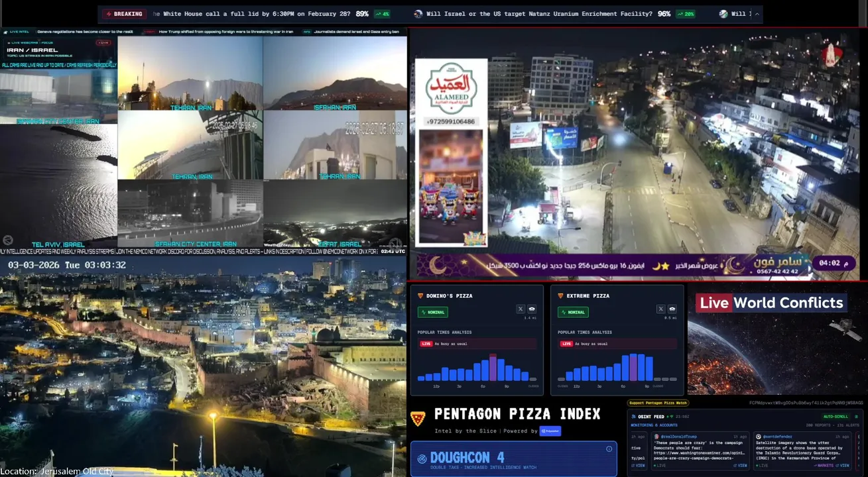868x477 pixels.
Task: Open the car directions icon on Domino's card
Action: [532, 309]
